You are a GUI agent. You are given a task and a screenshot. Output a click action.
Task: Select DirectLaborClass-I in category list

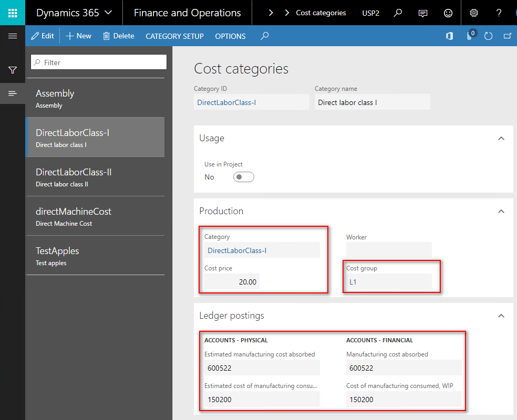tap(95, 138)
